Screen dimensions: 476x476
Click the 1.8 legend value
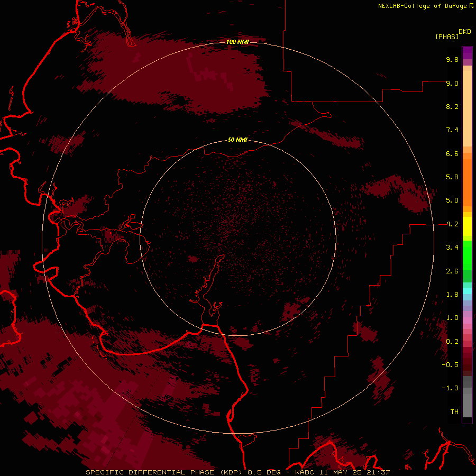coord(452,295)
